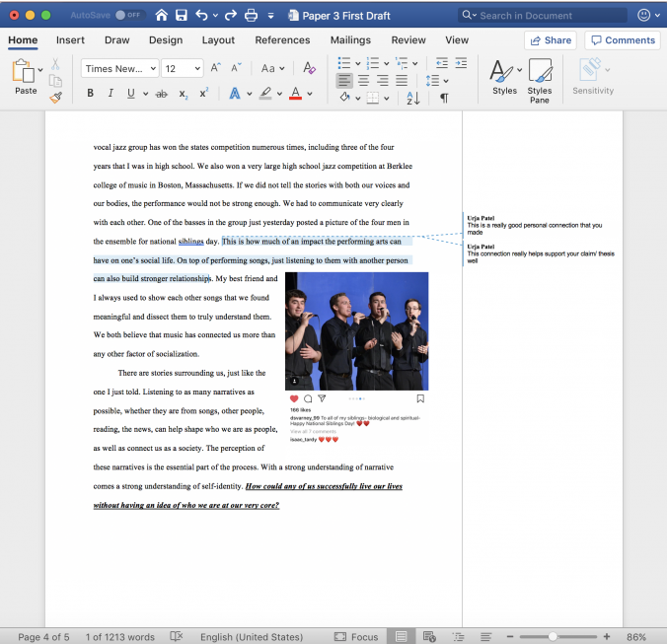Apply subscript formatting
The height and width of the screenshot is (644, 667).
tap(183, 94)
